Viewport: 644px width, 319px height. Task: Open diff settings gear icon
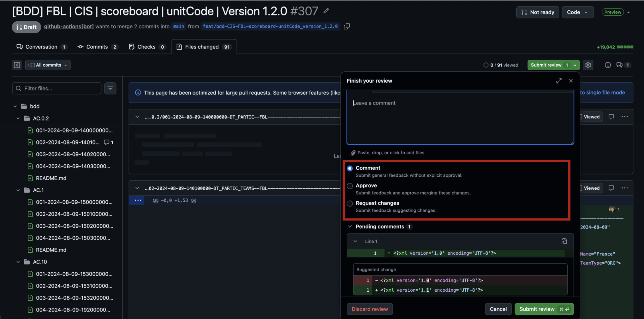click(x=588, y=65)
